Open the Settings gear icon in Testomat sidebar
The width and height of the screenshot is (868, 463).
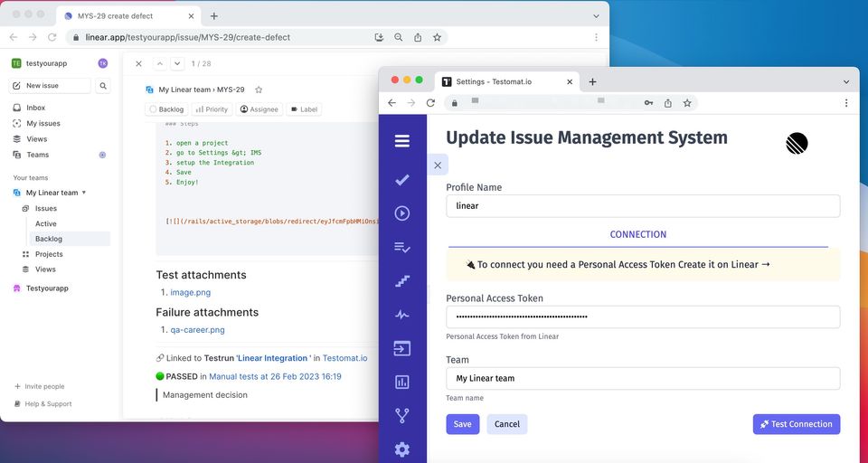[x=401, y=449]
